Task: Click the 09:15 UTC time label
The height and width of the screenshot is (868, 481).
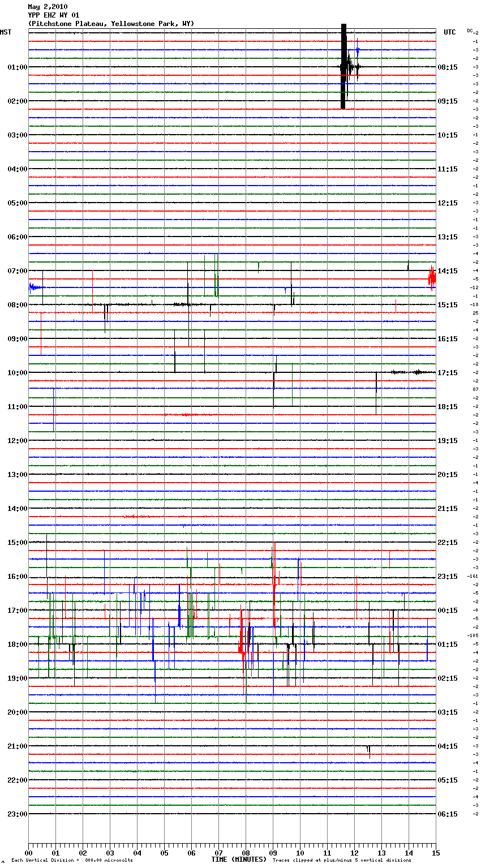Action: pos(448,101)
